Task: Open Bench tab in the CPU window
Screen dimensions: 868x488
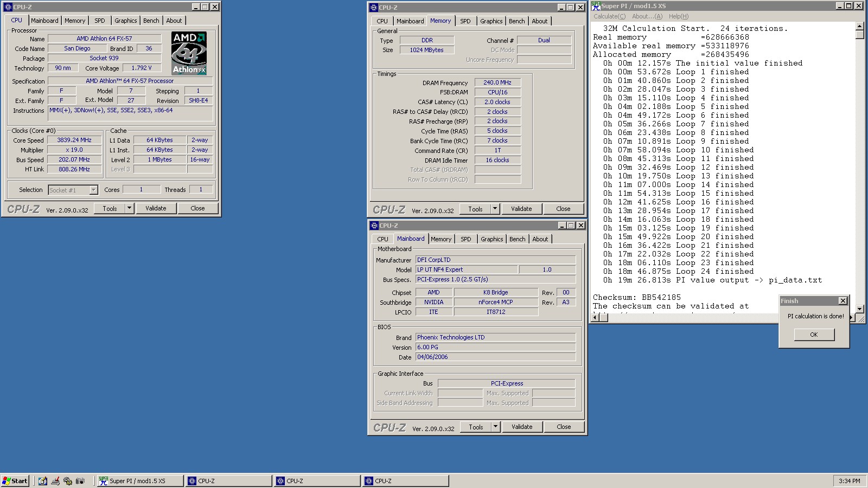Action: (151, 21)
